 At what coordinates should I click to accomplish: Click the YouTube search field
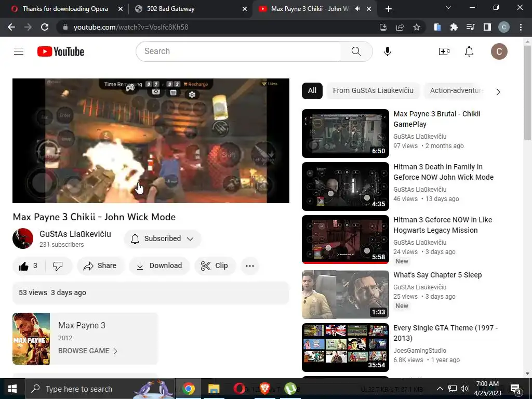(x=238, y=51)
